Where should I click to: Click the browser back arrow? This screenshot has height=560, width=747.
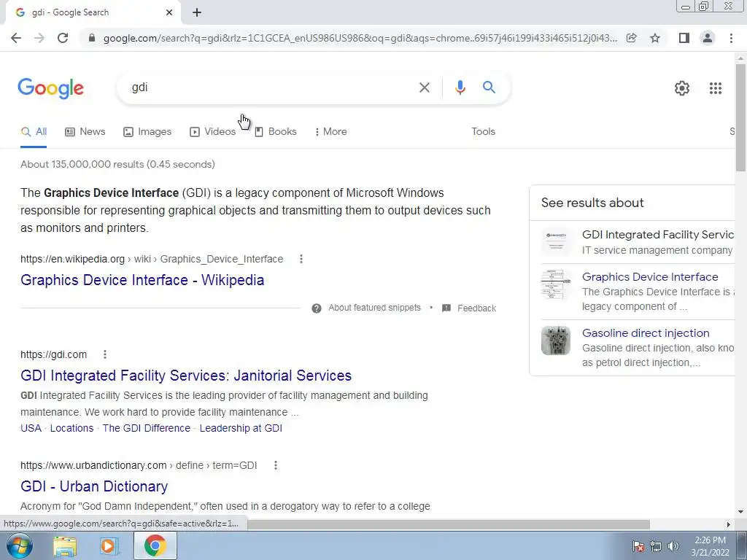[x=16, y=38]
